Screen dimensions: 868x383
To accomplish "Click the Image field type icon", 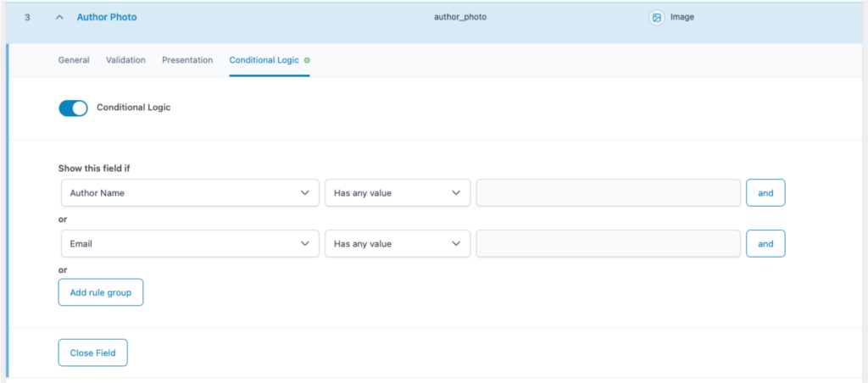I will tap(656, 17).
